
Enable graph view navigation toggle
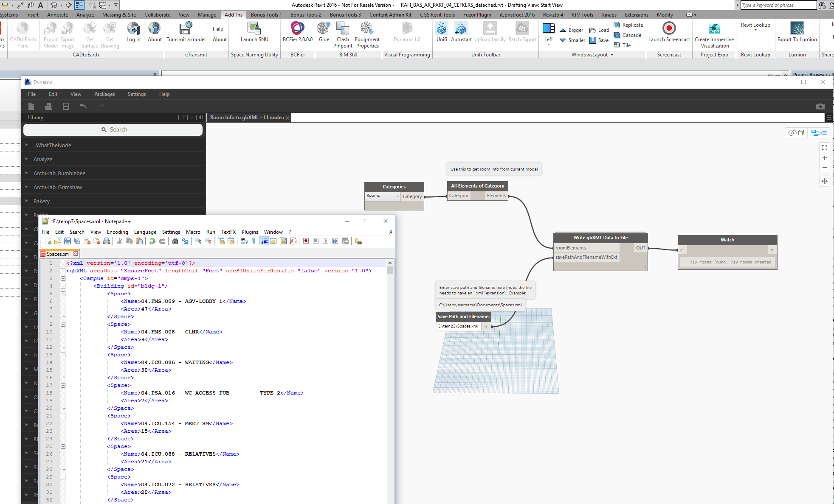tap(819, 133)
